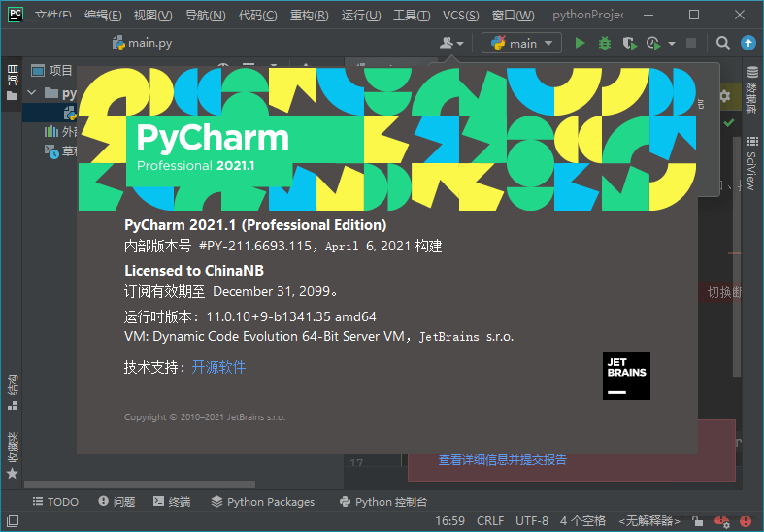Click the runtime version 11.0.10+9-b1341.35 text
Image resolution: width=764 pixels, height=532 pixels.
269,316
